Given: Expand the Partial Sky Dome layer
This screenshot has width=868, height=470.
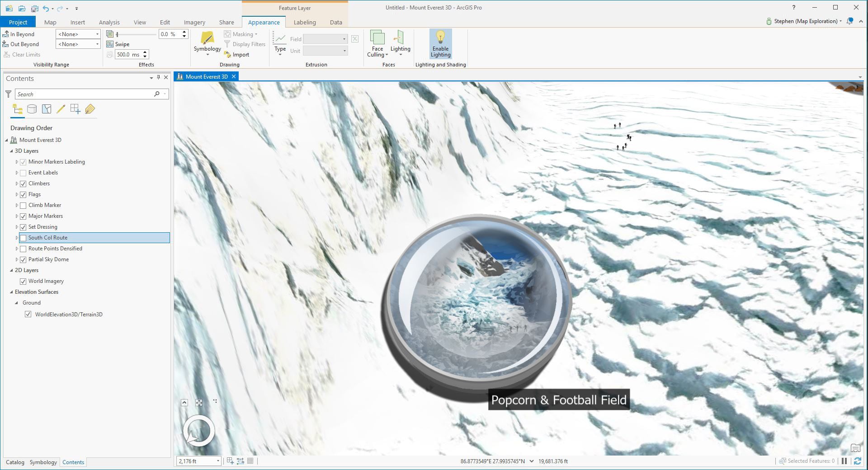Looking at the screenshot, I should 17,259.
